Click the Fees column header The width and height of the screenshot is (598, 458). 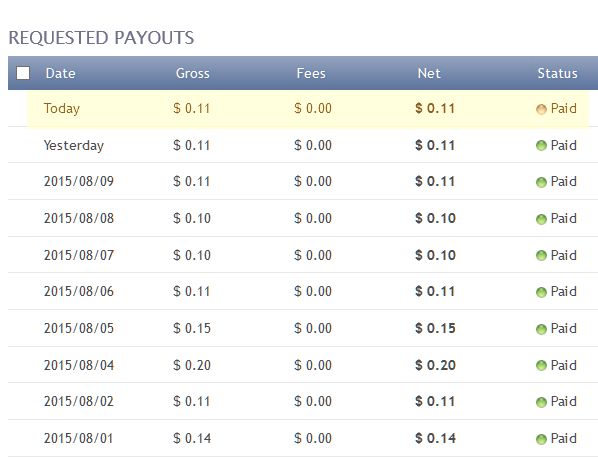[311, 73]
